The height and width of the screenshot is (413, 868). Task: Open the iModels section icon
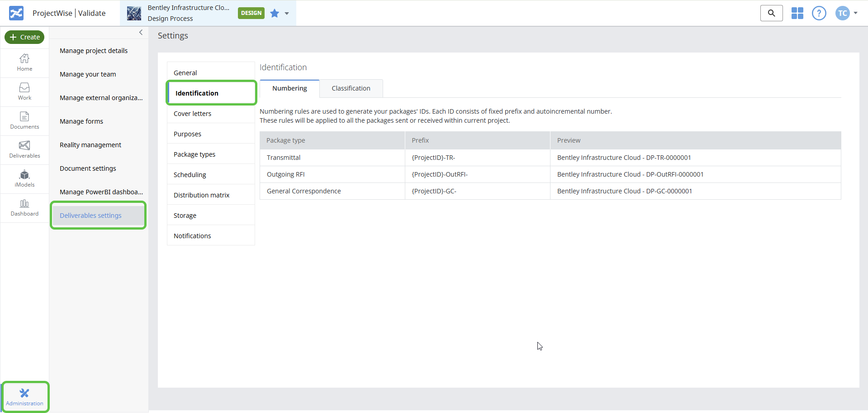click(x=24, y=178)
